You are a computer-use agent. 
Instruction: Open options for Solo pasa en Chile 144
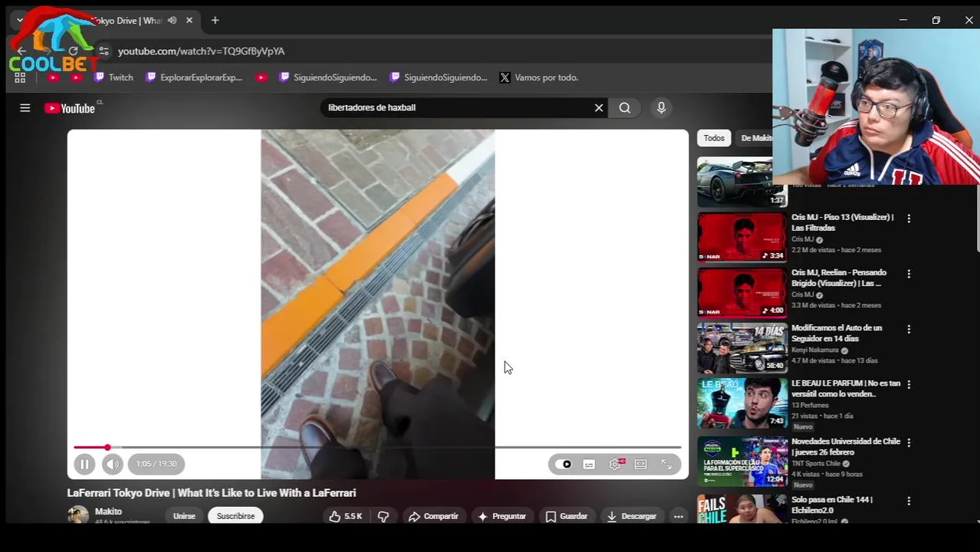909,501
